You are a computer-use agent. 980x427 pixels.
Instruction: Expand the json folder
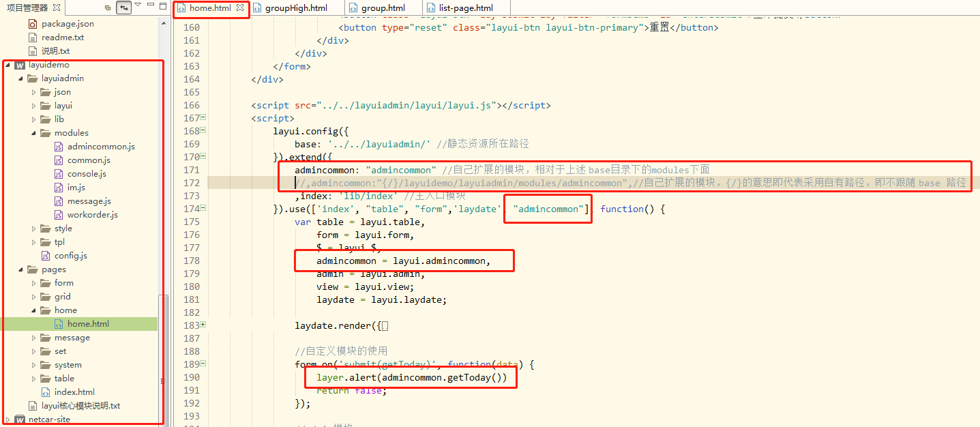(34, 92)
